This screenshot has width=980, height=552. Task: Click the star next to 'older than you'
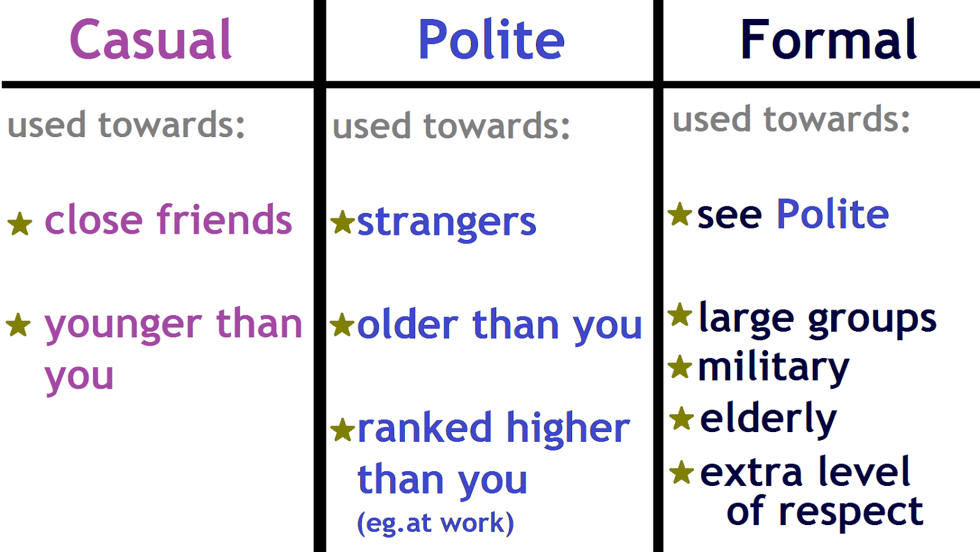click(x=342, y=325)
